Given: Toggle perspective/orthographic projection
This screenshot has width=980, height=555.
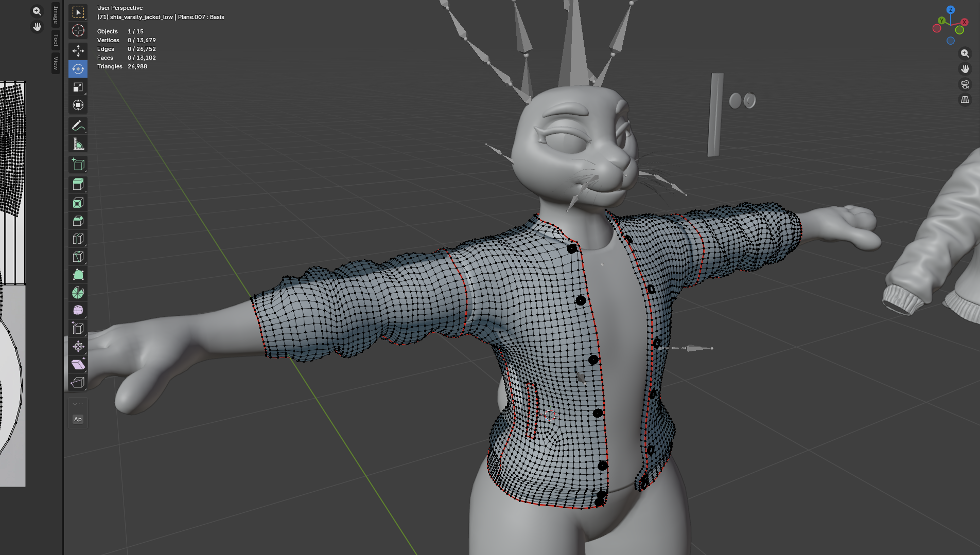Looking at the screenshot, I should click(x=965, y=100).
